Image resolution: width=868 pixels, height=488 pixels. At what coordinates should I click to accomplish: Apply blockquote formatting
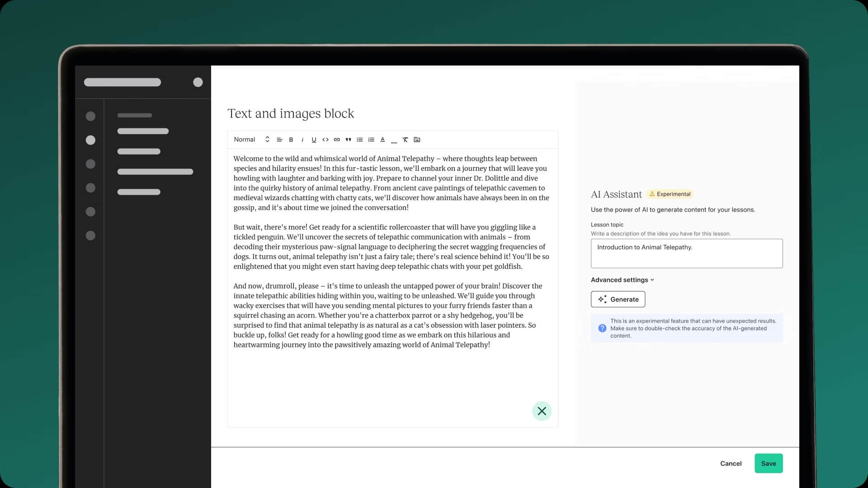point(348,140)
